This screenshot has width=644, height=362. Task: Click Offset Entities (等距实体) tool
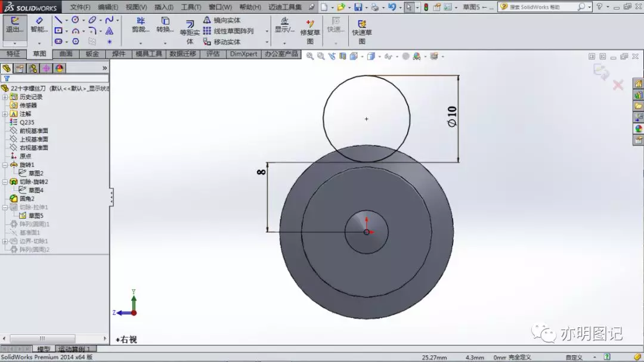pos(190,32)
